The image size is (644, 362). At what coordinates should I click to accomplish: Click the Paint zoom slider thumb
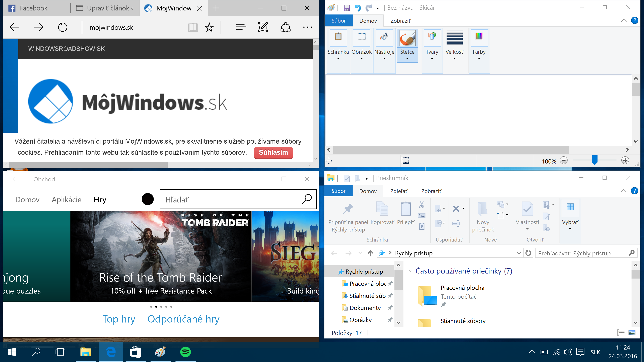(594, 160)
